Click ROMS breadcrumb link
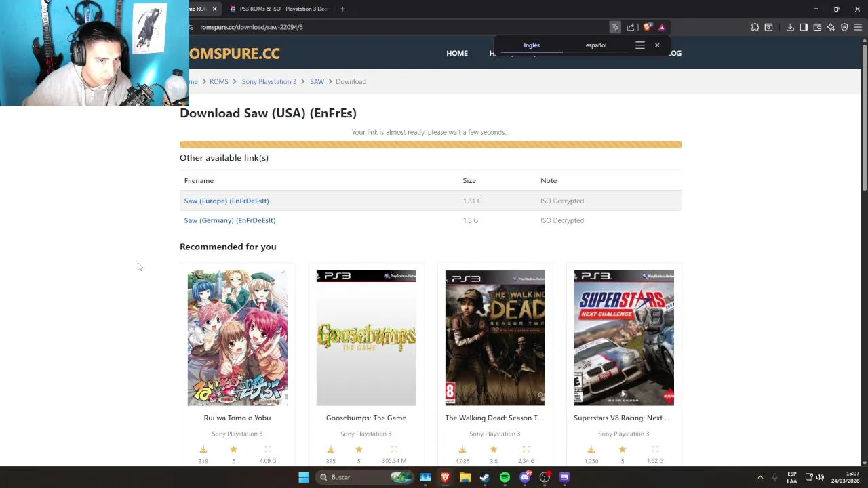868x488 pixels. pyautogui.click(x=219, y=81)
